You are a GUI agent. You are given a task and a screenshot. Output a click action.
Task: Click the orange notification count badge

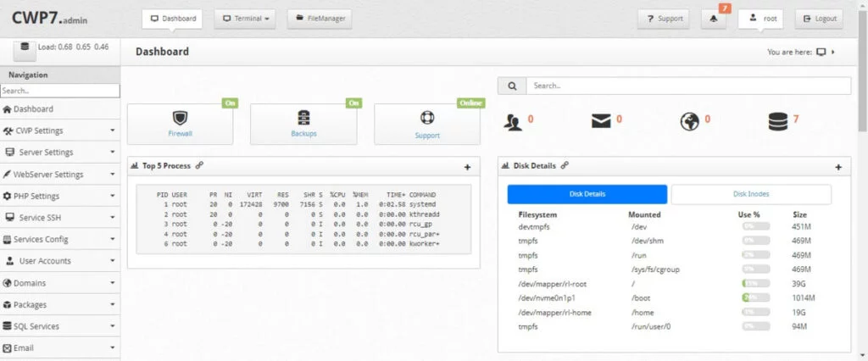[726, 8]
